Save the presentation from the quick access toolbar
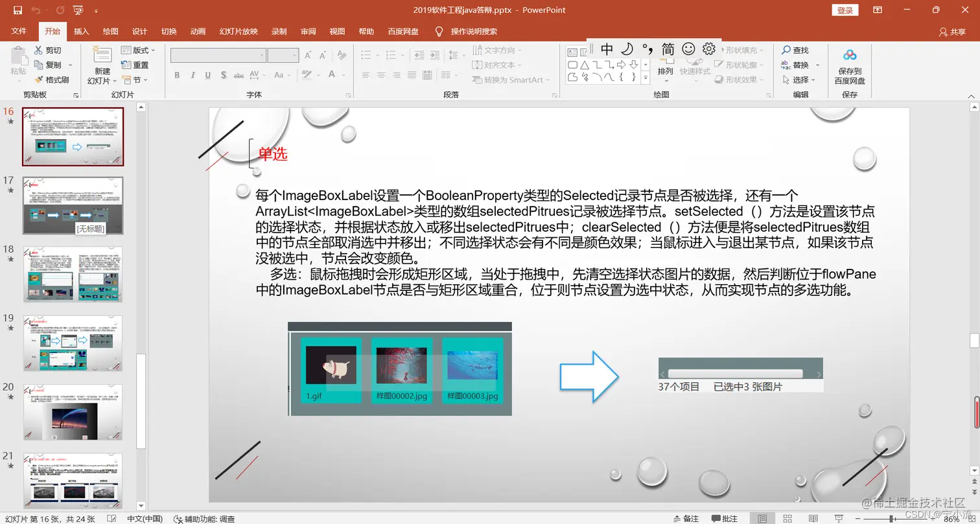Viewport: 980px width, 524px height. pyautogui.click(x=17, y=10)
